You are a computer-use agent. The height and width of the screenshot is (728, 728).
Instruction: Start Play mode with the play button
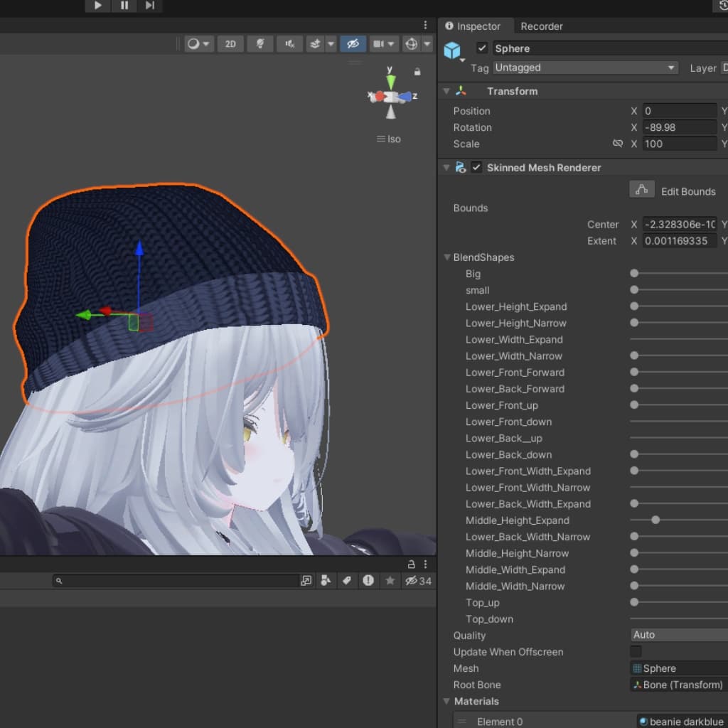[x=97, y=6]
